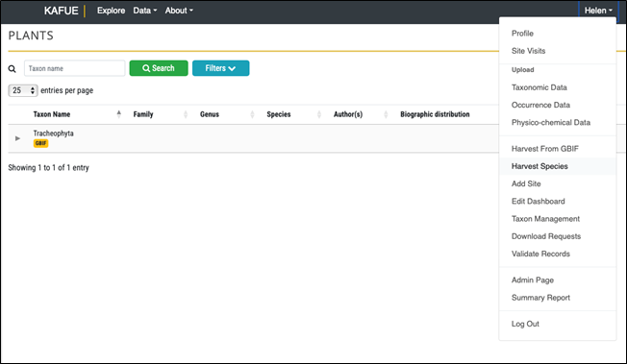This screenshot has width=627, height=364.
Task: Sort the Species column
Action: (x=319, y=114)
